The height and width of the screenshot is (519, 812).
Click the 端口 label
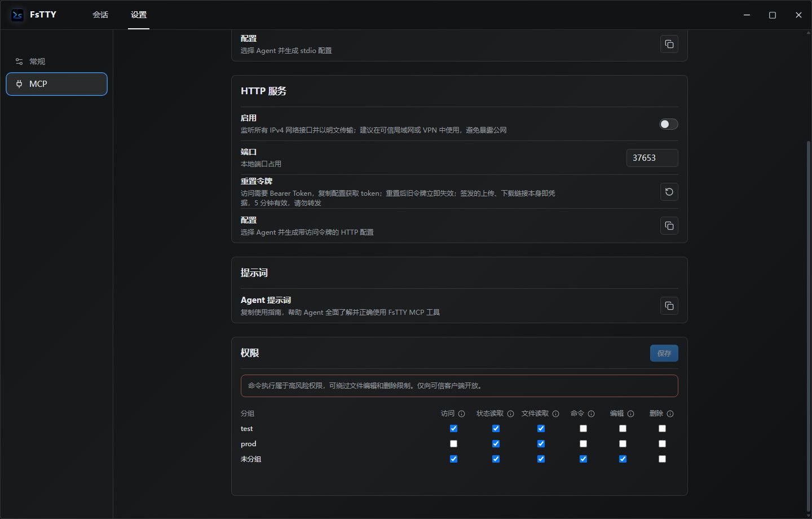pos(249,152)
